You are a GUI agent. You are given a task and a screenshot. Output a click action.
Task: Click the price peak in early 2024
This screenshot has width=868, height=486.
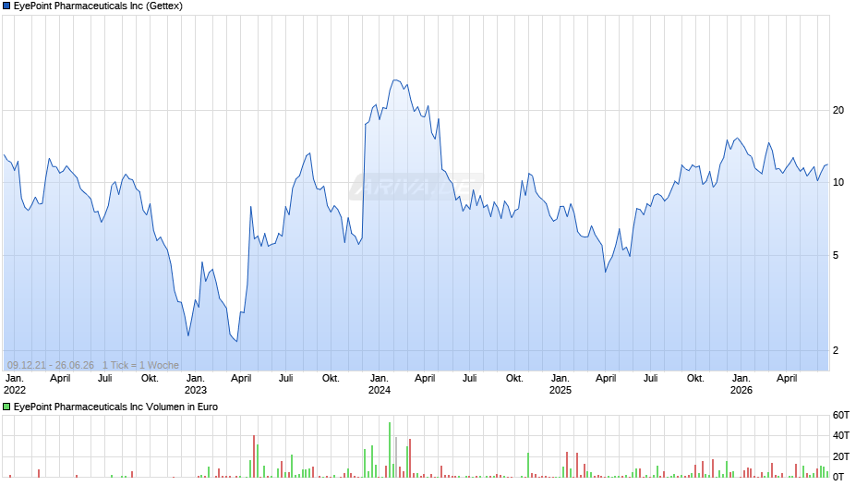click(x=396, y=80)
